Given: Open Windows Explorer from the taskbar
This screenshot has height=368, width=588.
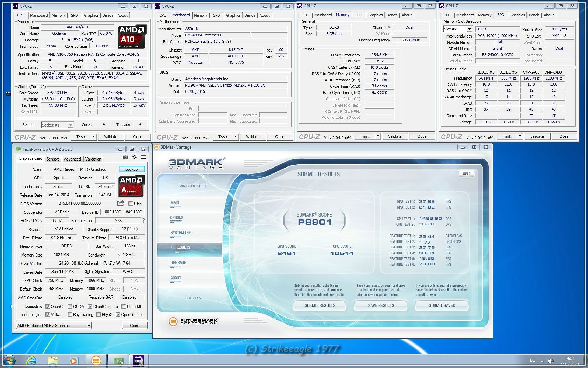Looking at the screenshot, I should (x=53, y=361).
